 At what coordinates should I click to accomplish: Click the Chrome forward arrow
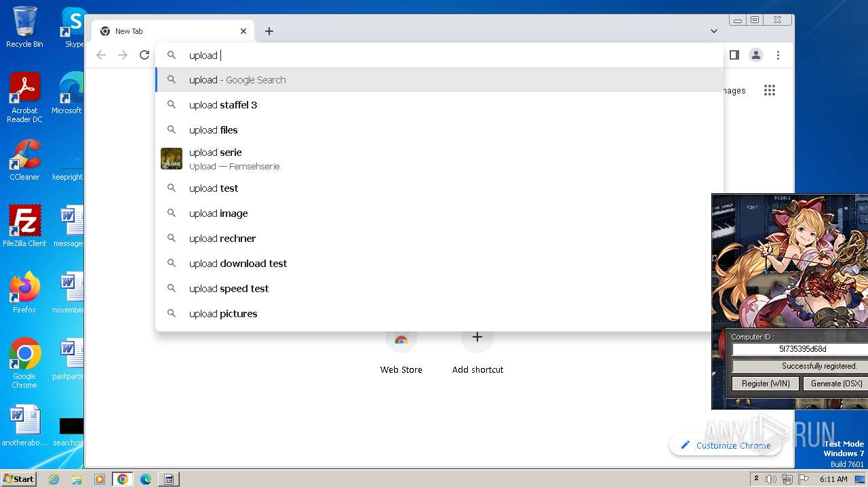click(x=123, y=55)
